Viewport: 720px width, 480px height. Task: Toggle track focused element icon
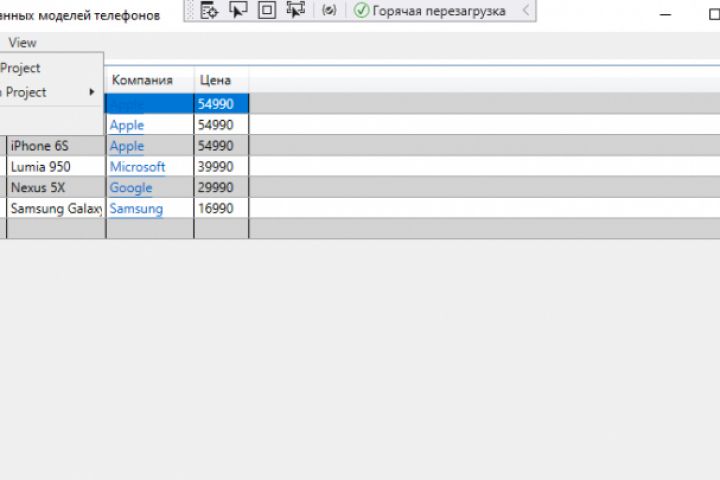pos(295,10)
